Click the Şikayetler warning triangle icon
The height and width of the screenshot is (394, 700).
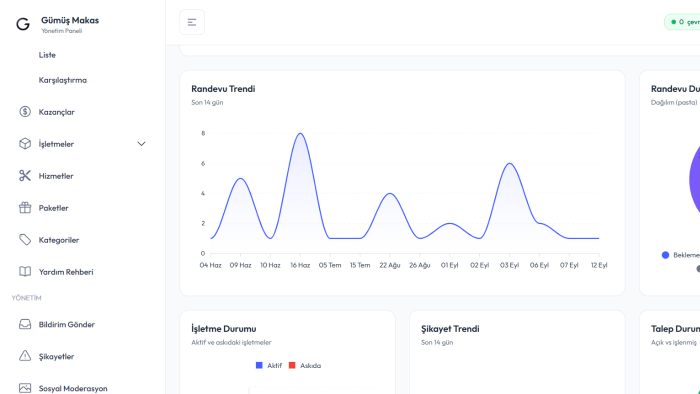[x=25, y=356]
